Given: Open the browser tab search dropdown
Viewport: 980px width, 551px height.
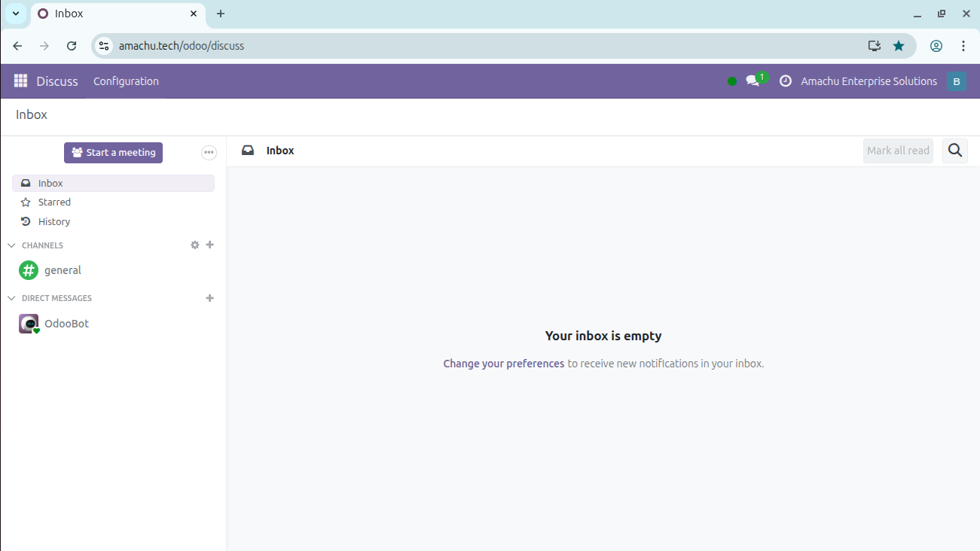Looking at the screenshot, I should coord(16,14).
